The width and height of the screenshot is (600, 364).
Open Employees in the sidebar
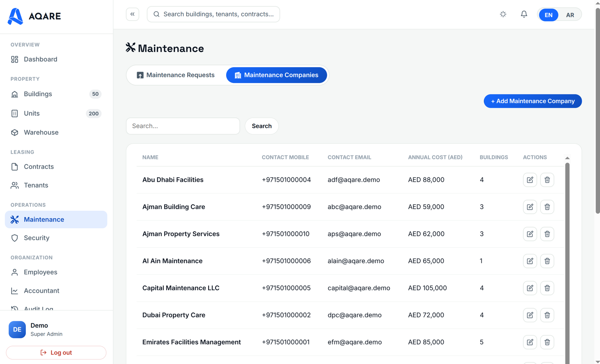click(x=56, y=272)
